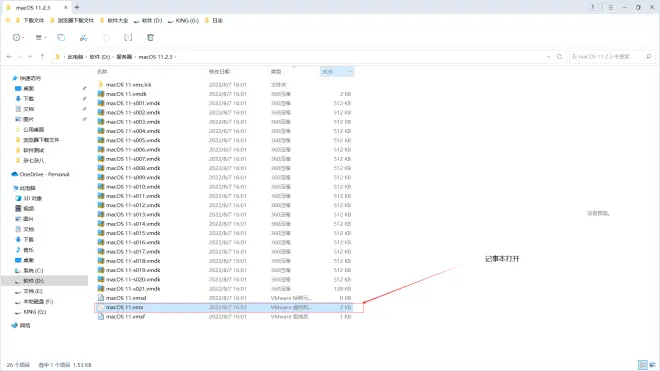
Task: Open the 日志 bookmark folder
Action: [x=213, y=20]
